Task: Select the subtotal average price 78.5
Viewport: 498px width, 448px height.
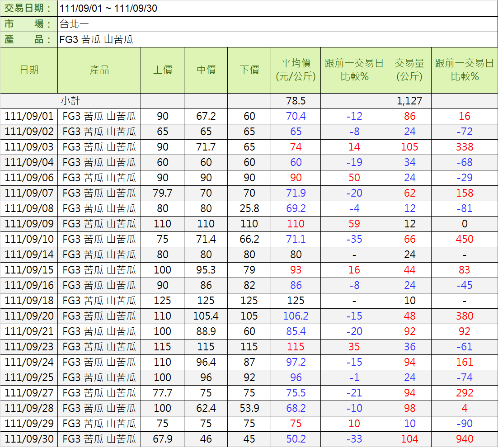Action: coord(296,101)
